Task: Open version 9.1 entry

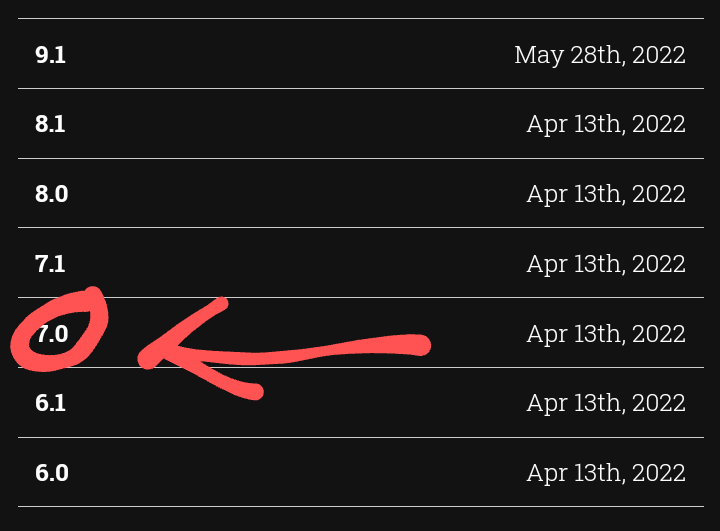Action: point(50,55)
